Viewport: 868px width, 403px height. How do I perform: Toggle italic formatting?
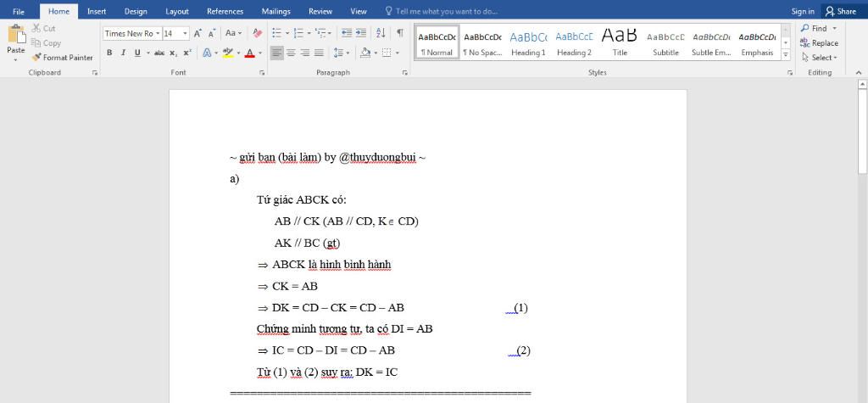click(x=123, y=53)
